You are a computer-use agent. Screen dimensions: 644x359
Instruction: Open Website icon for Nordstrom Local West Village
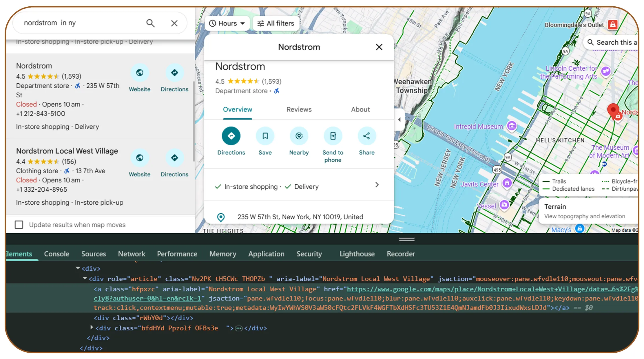point(140,158)
